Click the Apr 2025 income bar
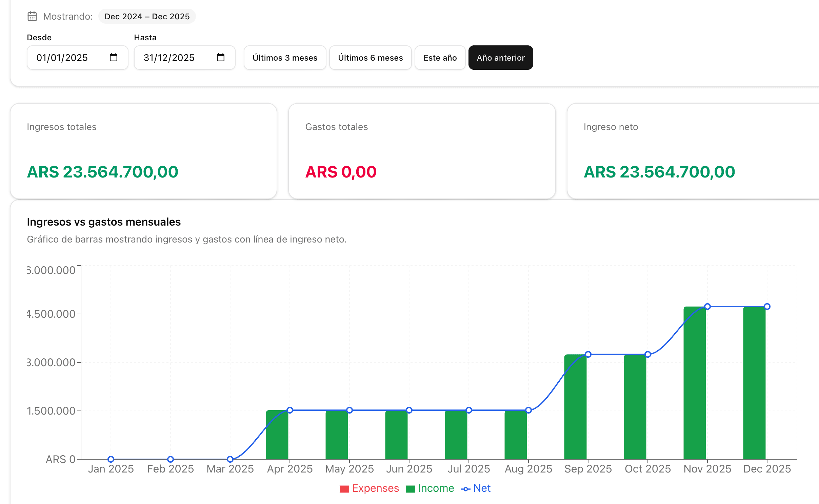The width and height of the screenshot is (819, 504). click(x=277, y=435)
